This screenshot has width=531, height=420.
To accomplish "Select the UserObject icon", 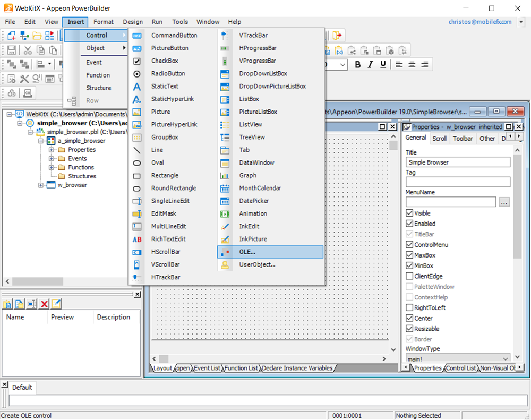I will click(225, 265).
